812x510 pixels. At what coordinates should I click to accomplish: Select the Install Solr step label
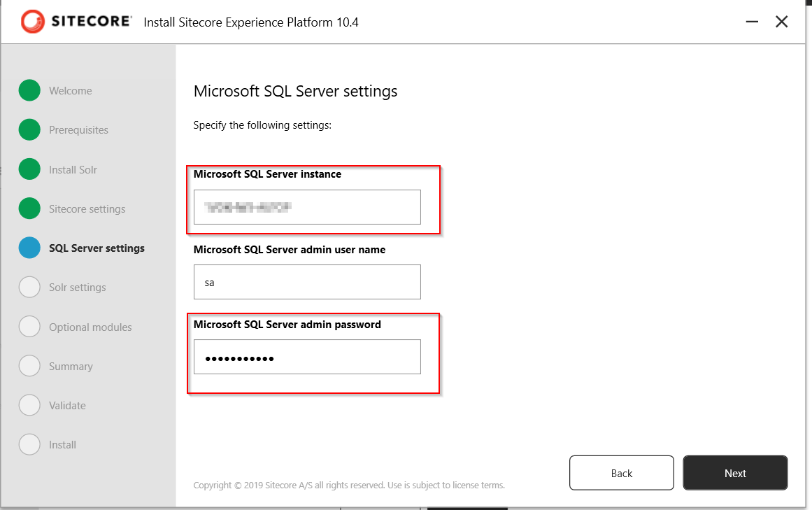coord(73,170)
